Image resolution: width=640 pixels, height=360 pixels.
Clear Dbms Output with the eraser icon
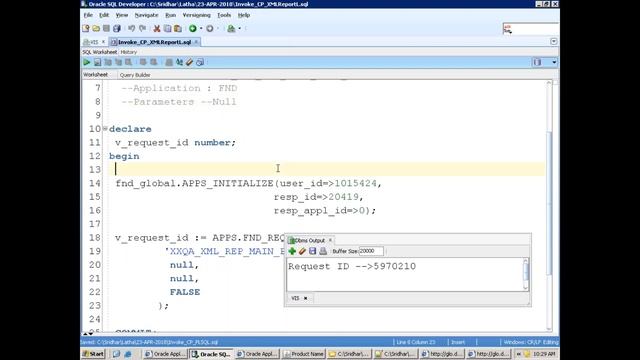click(302, 251)
